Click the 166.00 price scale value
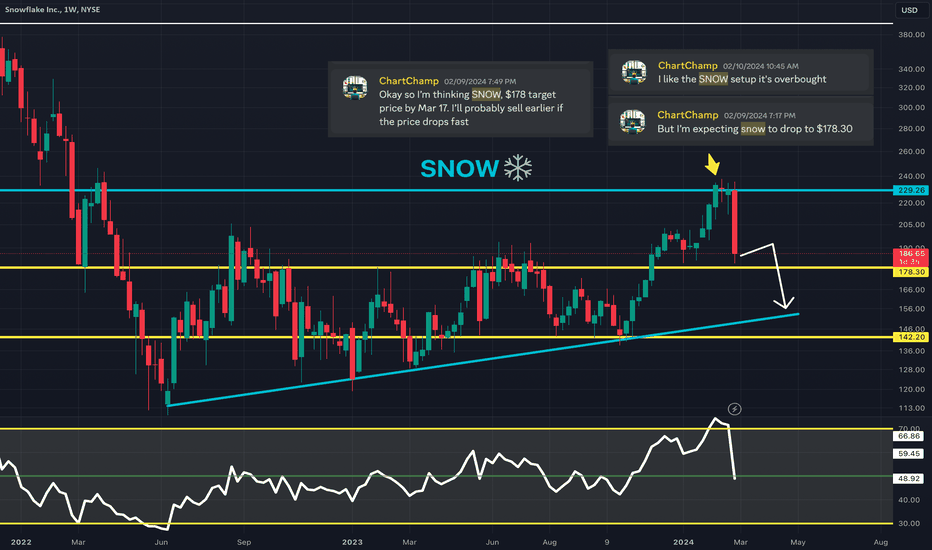932x550 pixels. (911, 290)
